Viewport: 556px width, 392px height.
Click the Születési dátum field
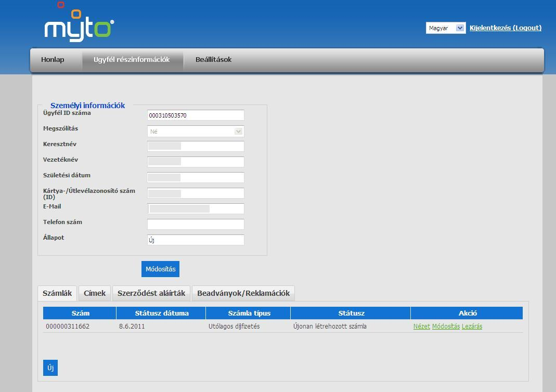point(196,178)
